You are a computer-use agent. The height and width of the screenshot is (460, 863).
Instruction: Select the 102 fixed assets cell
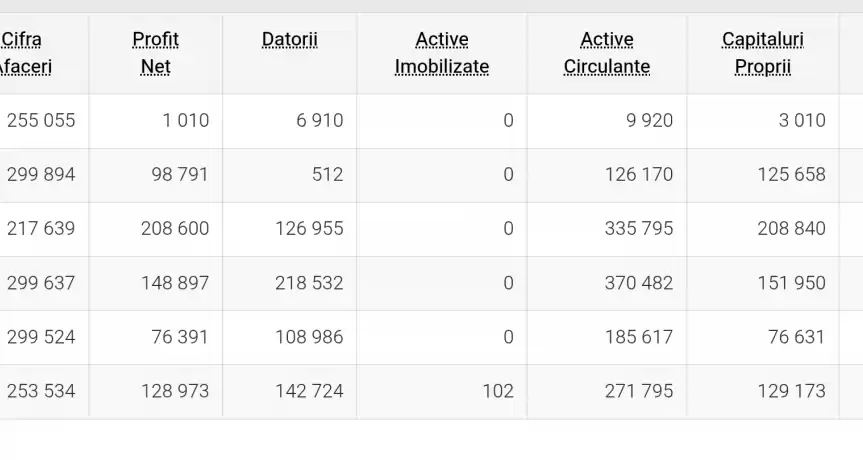[498, 391]
